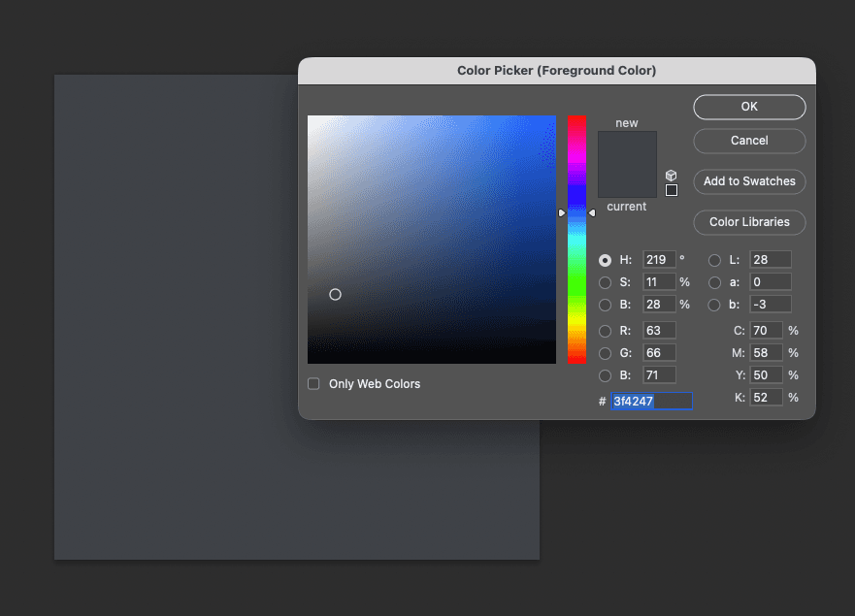
Task: Click the M magenta field 58
Action: 766,353
